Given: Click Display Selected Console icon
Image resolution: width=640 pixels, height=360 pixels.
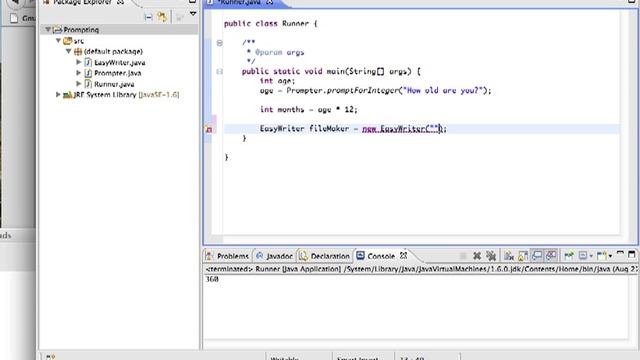Looking at the screenshot, I should 583,256.
